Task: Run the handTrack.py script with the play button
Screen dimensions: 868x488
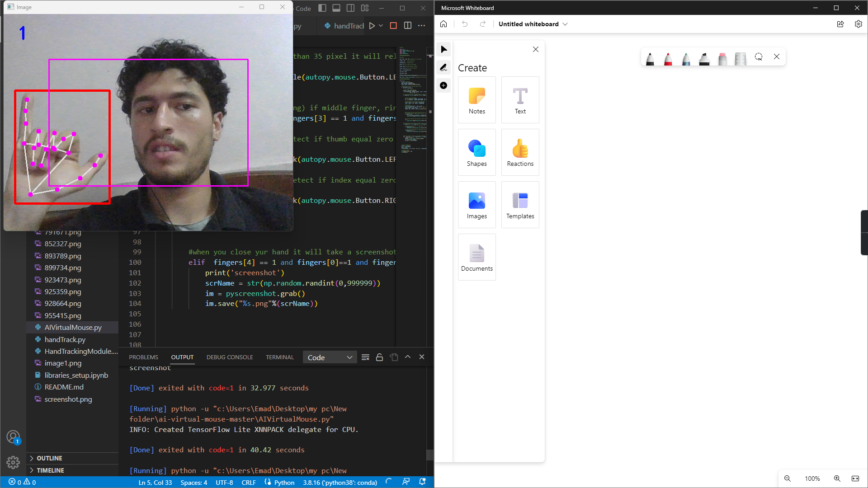Action: pos(372,25)
